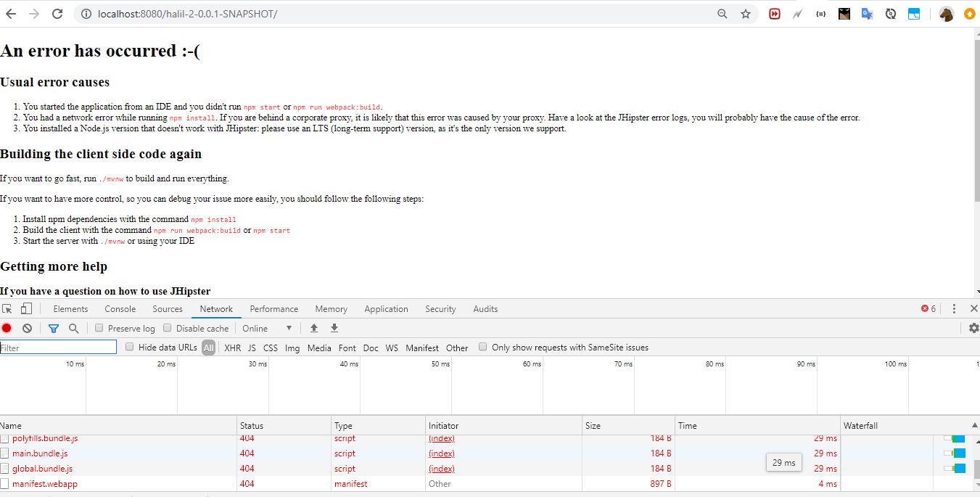The height and width of the screenshot is (497, 980).
Task: Open the curly-braces JSON extension
Action: click(x=820, y=14)
